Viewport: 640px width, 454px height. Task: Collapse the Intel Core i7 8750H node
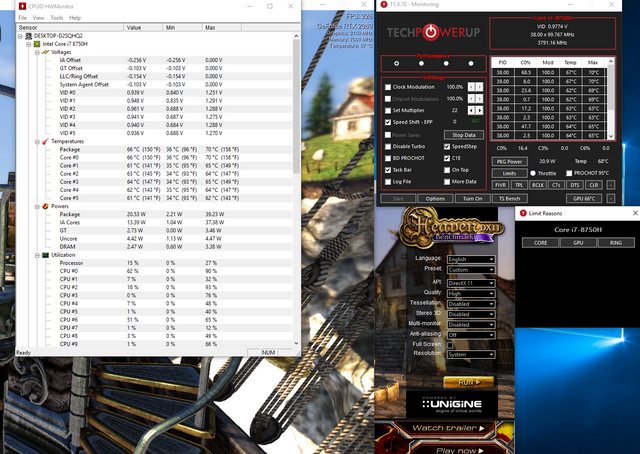tap(29, 44)
